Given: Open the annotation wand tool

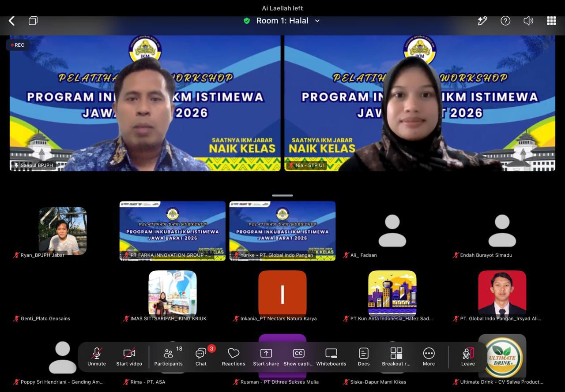Looking at the screenshot, I should click(x=482, y=21).
